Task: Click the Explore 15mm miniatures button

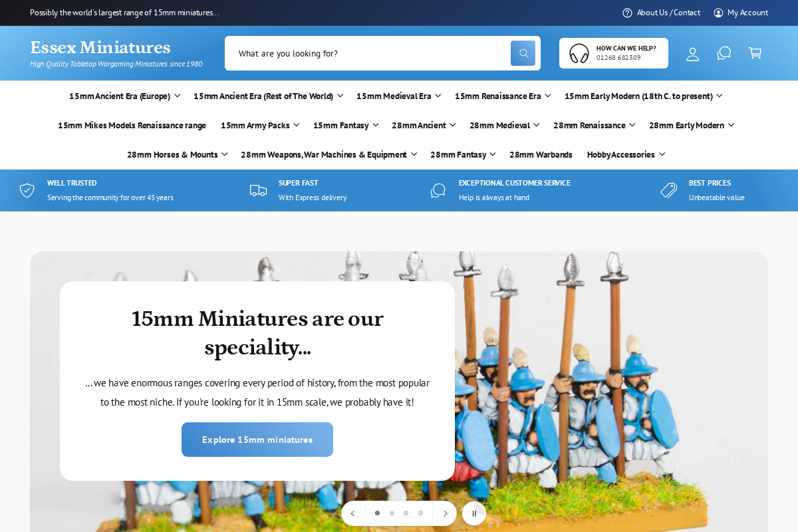Action: click(257, 440)
